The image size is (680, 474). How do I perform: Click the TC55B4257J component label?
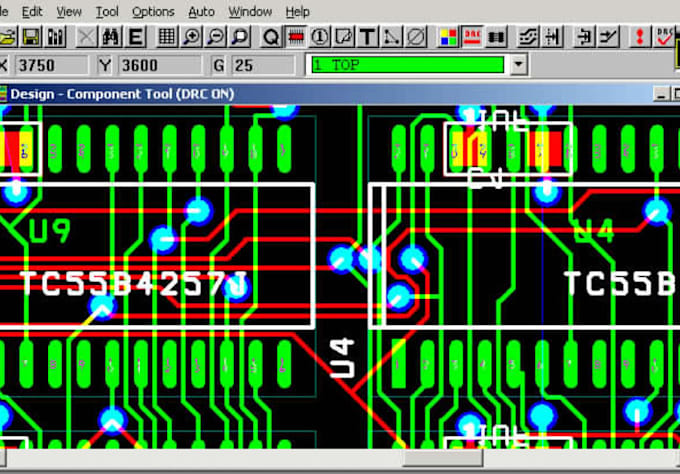point(134,284)
